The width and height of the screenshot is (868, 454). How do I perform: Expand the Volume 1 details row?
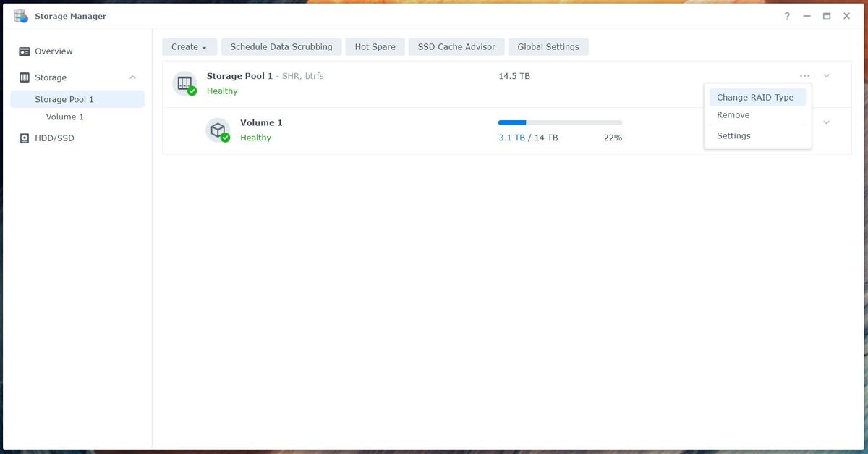(x=826, y=122)
